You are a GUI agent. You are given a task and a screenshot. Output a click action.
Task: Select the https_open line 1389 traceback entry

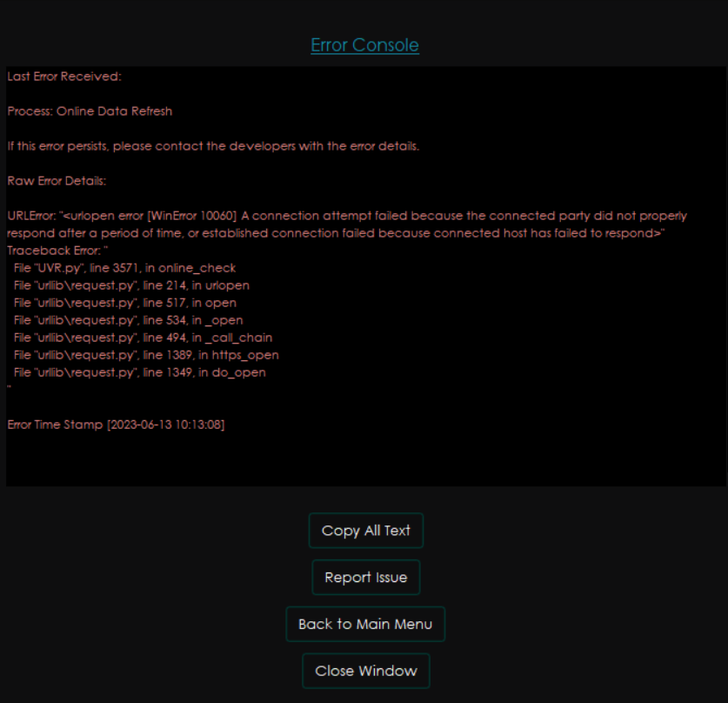click(143, 355)
